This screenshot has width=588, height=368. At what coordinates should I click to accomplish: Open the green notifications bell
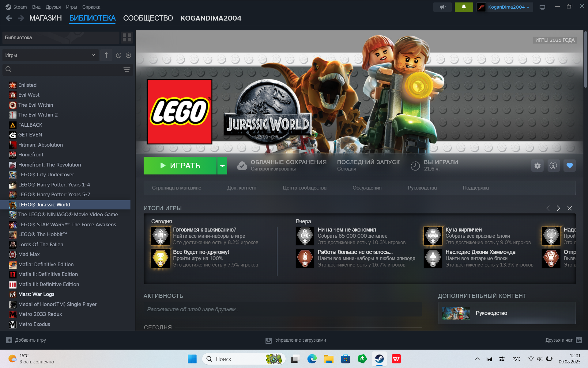click(464, 7)
